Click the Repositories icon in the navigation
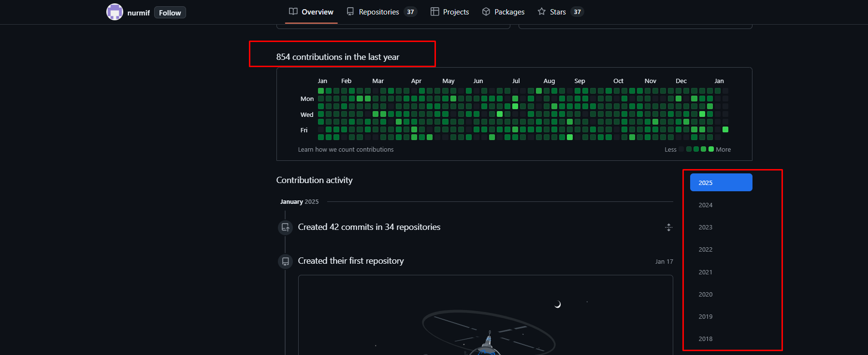The width and height of the screenshot is (868, 355). coord(350,12)
